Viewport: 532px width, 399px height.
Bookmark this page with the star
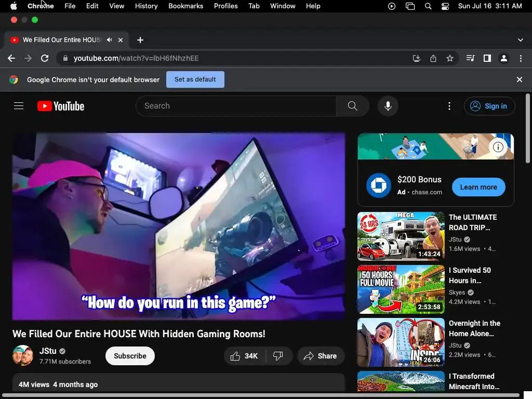pyautogui.click(x=450, y=58)
